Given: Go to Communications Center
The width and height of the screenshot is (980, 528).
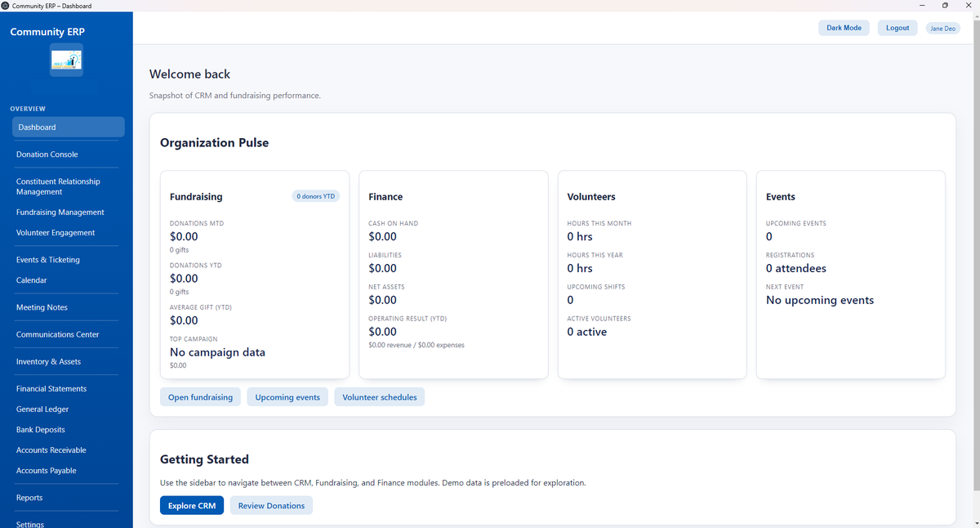Looking at the screenshot, I should [58, 334].
